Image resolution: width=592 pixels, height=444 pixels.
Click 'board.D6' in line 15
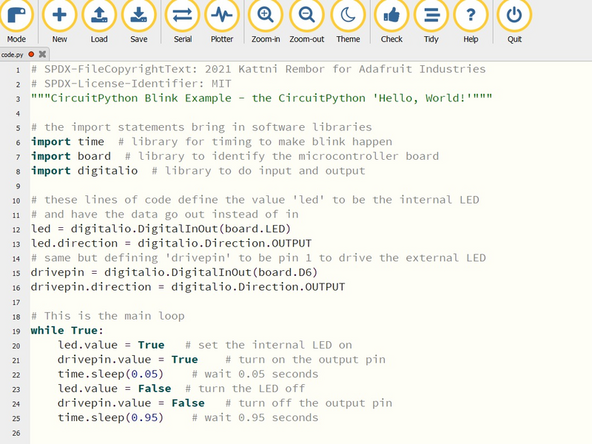click(x=285, y=272)
